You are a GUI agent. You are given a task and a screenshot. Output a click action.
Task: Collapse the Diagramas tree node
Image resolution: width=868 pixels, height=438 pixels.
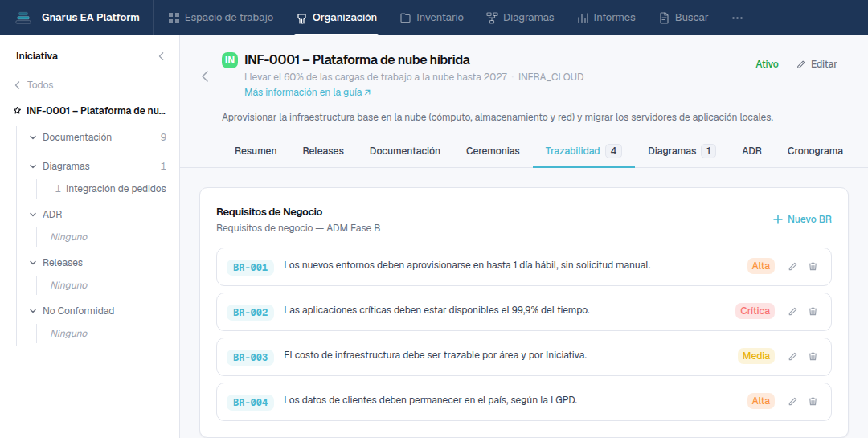click(x=33, y=166)
